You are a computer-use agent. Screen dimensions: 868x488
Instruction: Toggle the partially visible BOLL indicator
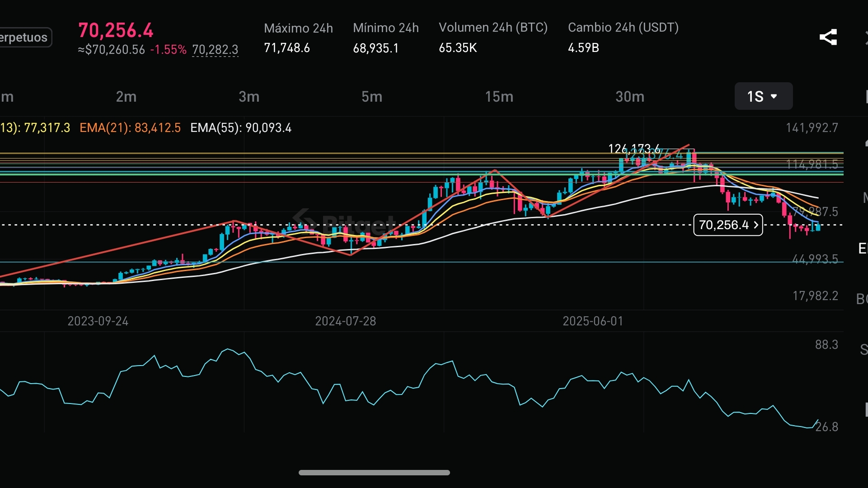862,299
